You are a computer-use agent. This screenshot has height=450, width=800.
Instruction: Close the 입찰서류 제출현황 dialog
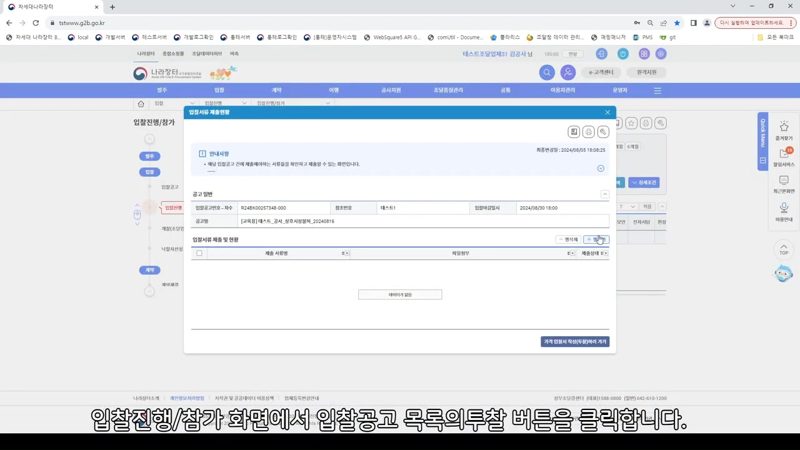point(607,112)
